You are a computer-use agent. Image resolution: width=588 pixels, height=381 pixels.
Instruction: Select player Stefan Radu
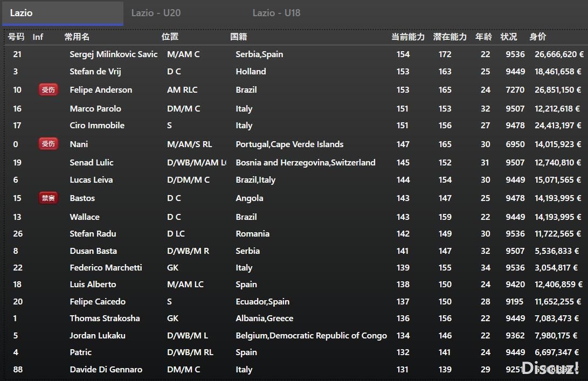93,234
